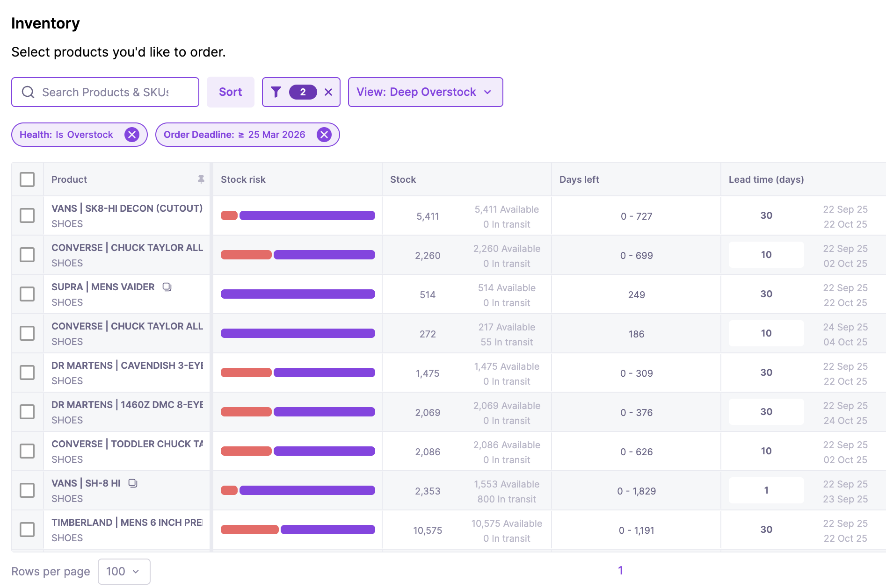Click the 04 Oct 25 date
Screen dimensions: 886x588
point(845,342)
